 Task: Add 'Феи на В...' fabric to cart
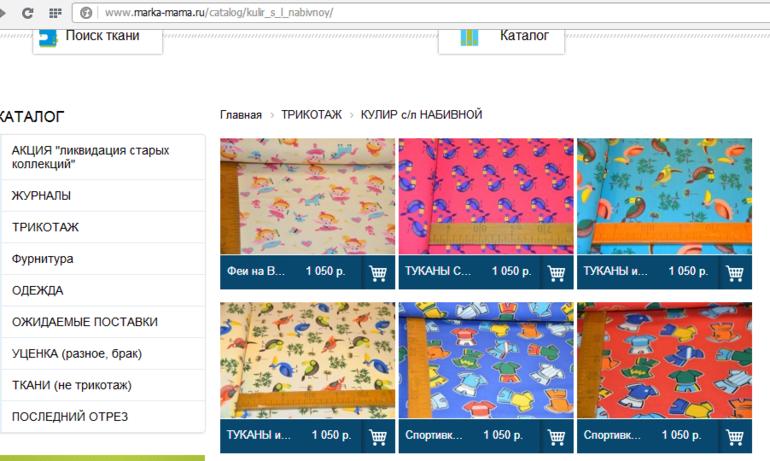click(378, 272)
